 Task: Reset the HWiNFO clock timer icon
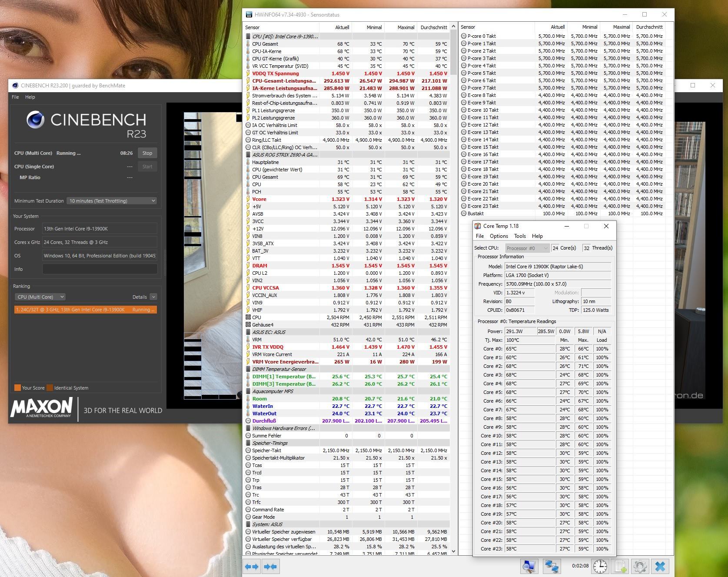point(600,566)
